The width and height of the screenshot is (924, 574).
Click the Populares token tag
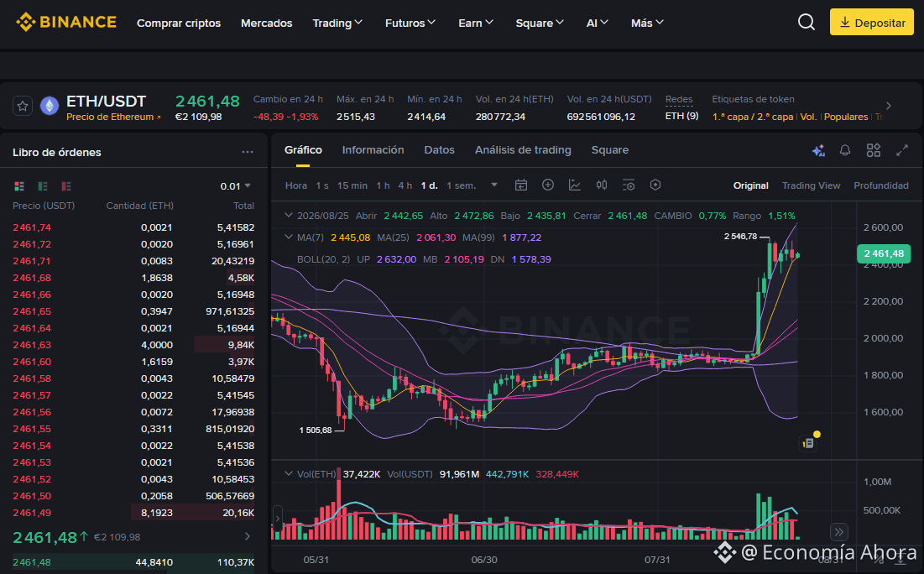[x=846, y=117]
